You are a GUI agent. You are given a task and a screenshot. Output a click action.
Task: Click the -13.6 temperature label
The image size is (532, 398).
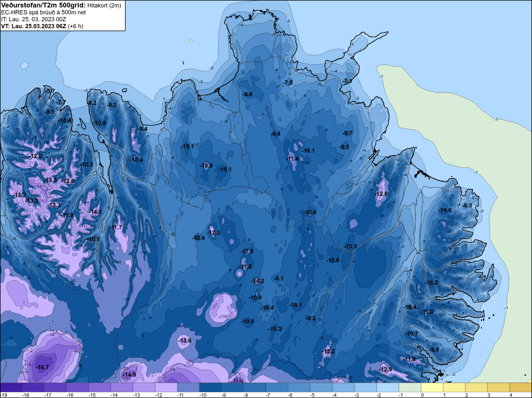(x=186, y=341)
